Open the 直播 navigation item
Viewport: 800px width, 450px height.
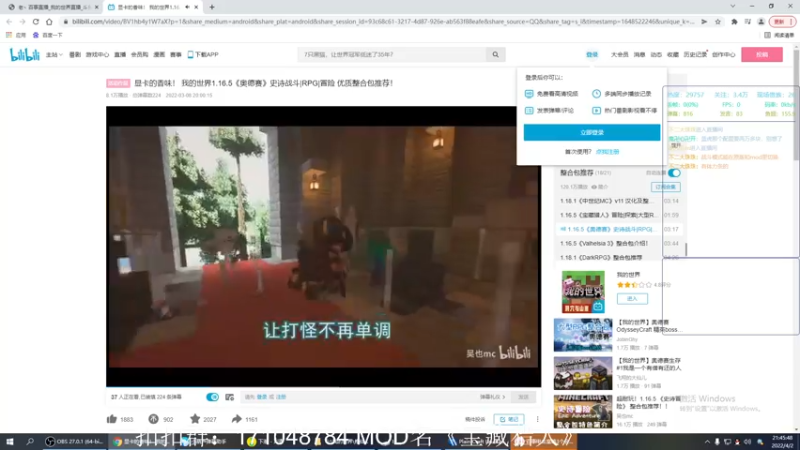(x=120, y=55)
